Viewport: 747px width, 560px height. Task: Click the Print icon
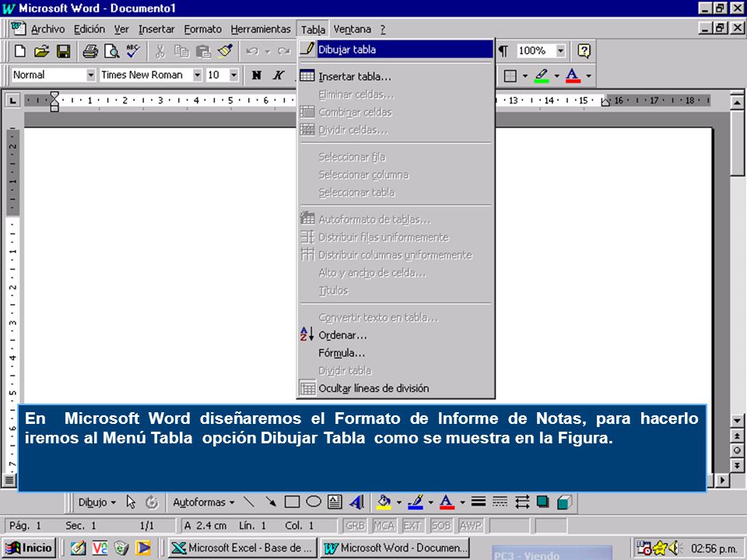tap(90, 51)
